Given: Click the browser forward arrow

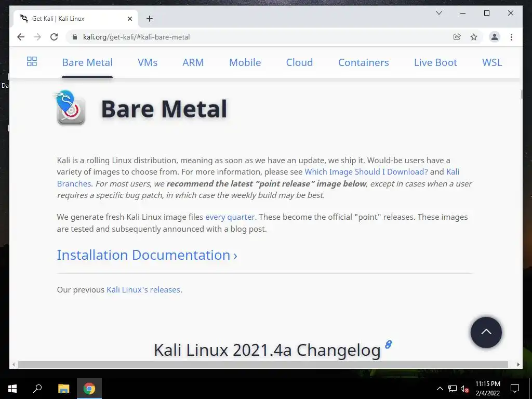Looking at the screenshot, I should tap(37, 37).
